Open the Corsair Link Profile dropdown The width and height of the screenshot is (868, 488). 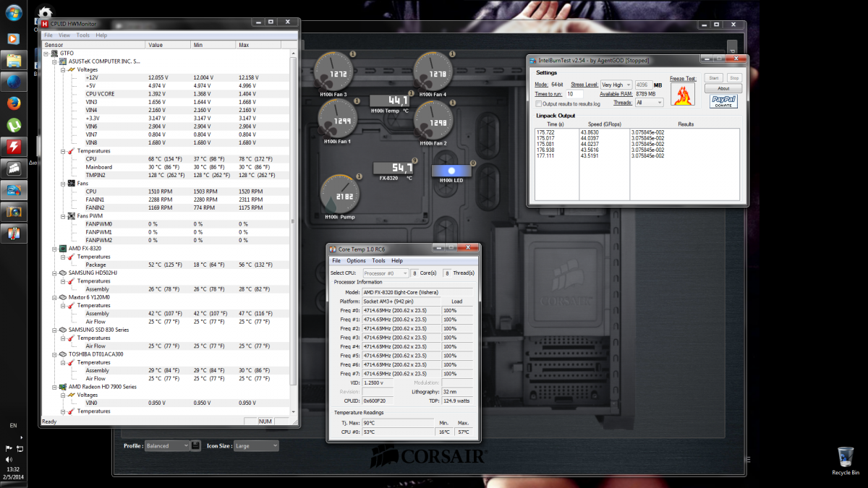click(x=166, y=446)
